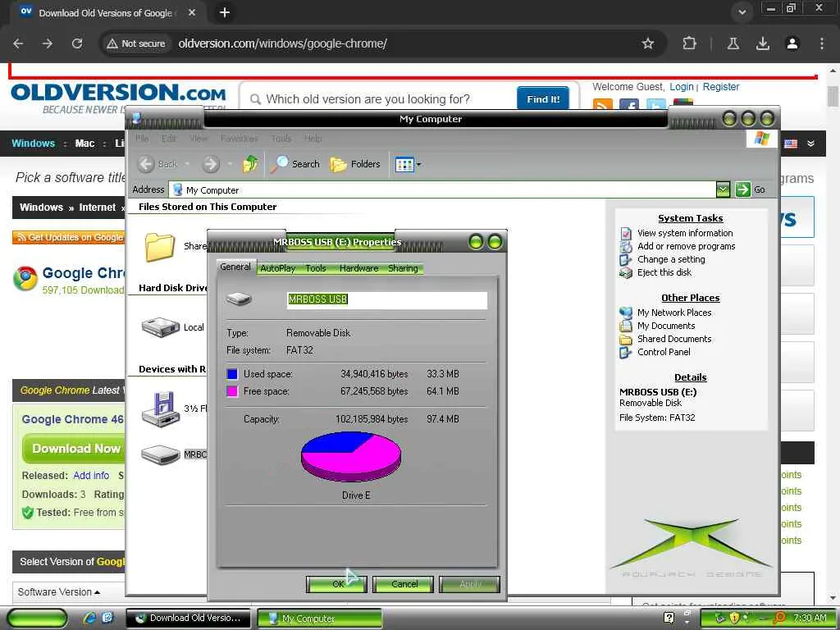840x630 pixels.
Task: Click the Find It! search button
Action: (543, 99)
